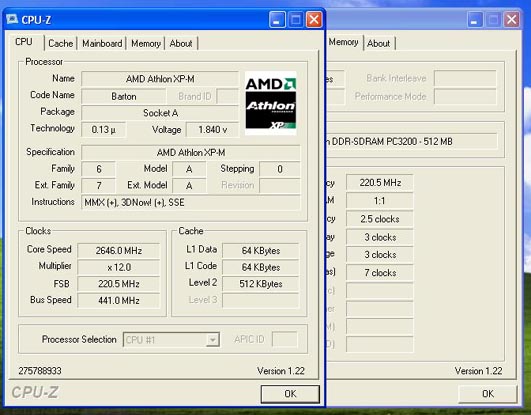The width and height of the screenshot is (531, 415).
Task: Click Instructions field MMX 3DNow SSE
Action: point(191,203)
